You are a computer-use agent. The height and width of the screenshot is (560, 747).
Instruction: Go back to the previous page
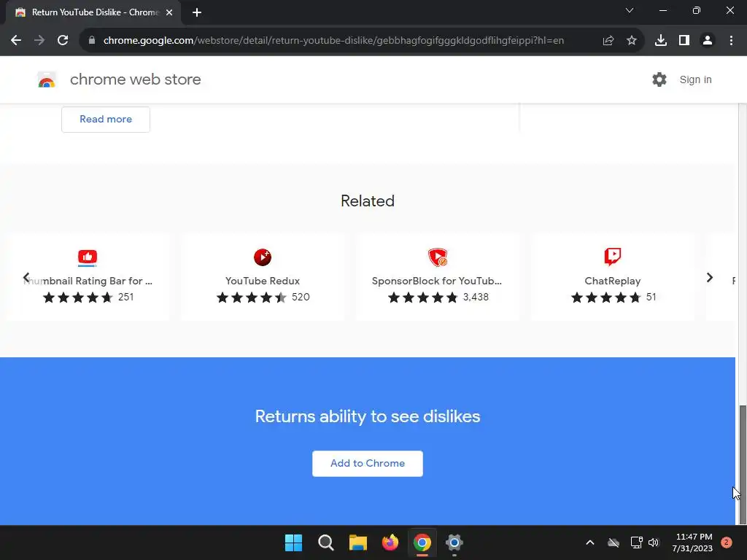(16, 41)
